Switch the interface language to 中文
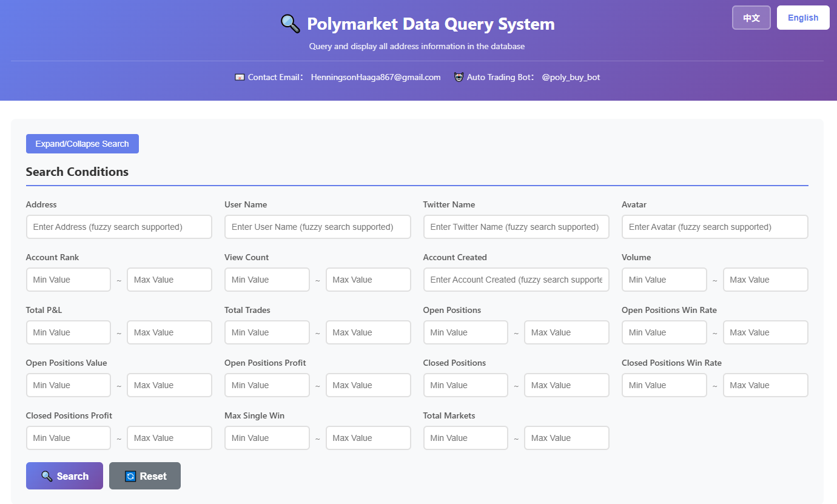The height and width of the screenshot is (504, 837). (751, 18)
